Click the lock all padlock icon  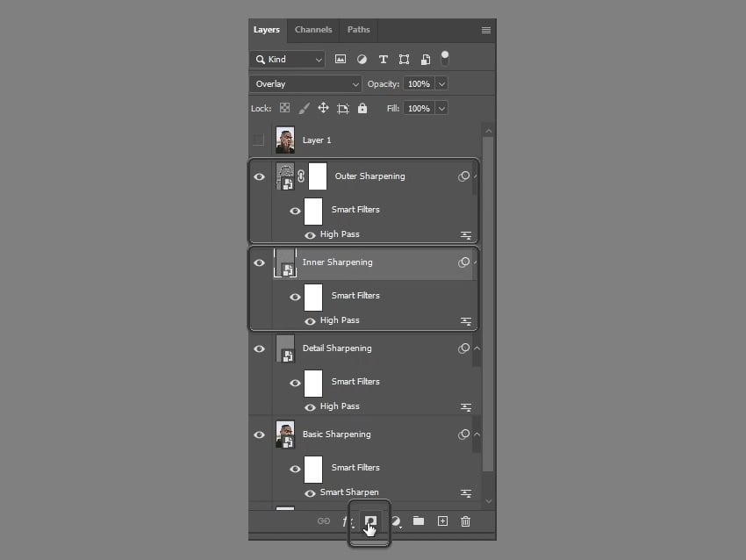[362, 108]
